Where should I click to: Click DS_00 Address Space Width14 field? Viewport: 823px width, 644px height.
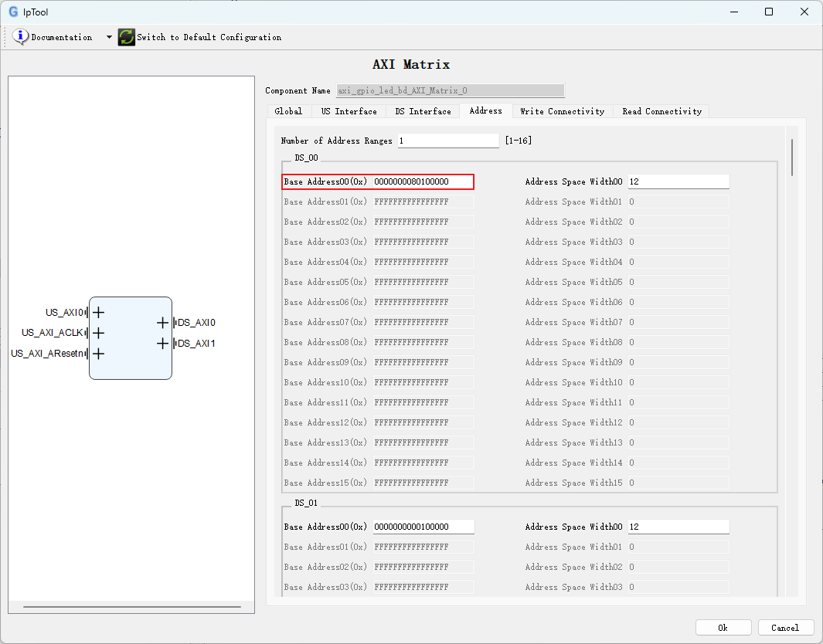[678, 463]
